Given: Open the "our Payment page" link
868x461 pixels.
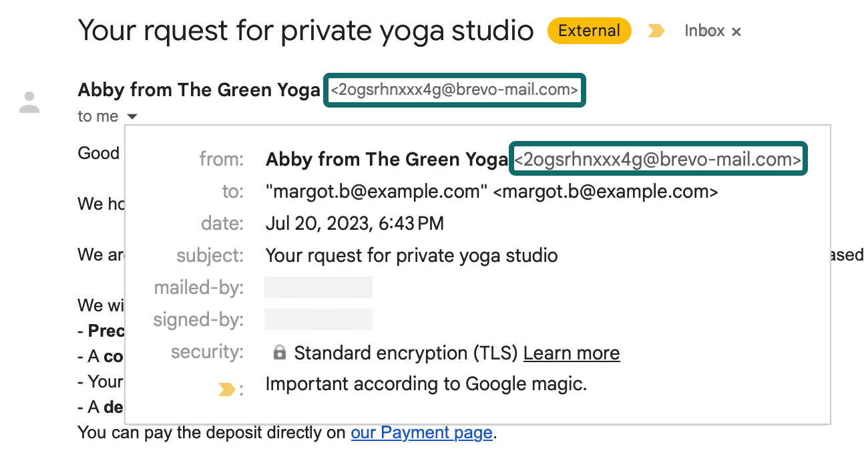Looking at the screenshot, I should [x=422, y=433].
